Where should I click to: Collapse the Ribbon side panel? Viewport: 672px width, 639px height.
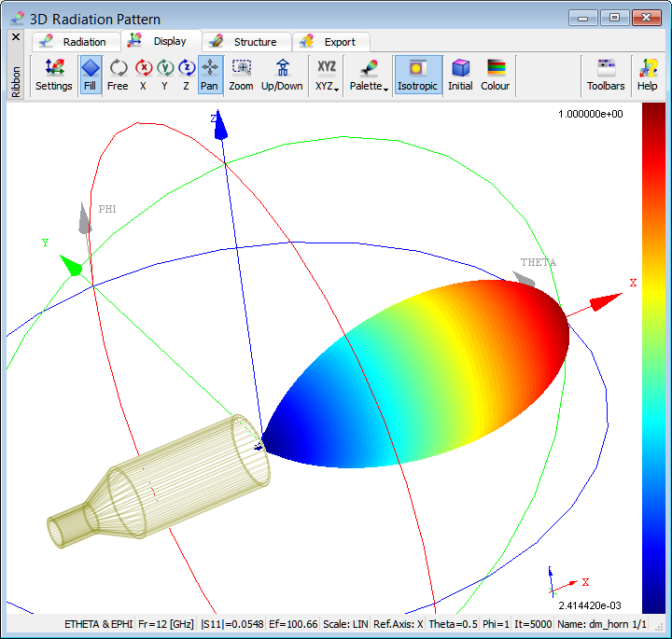[x=15, y=36]
